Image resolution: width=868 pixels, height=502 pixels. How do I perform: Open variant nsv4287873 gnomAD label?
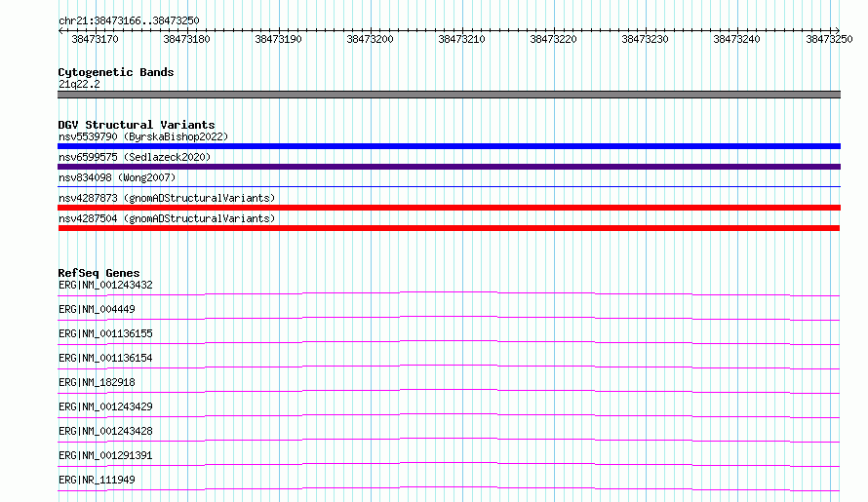(x=167, y=198)
